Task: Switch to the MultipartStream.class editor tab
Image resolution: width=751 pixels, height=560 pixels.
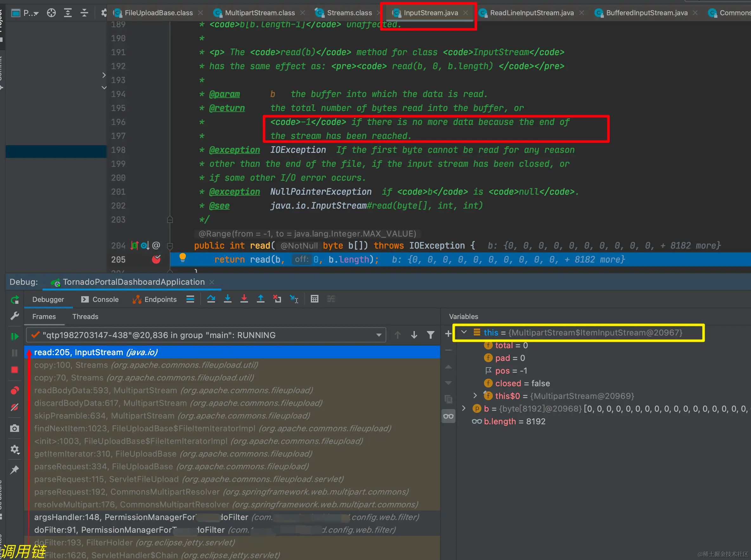Action: click(x=259, y=13)
